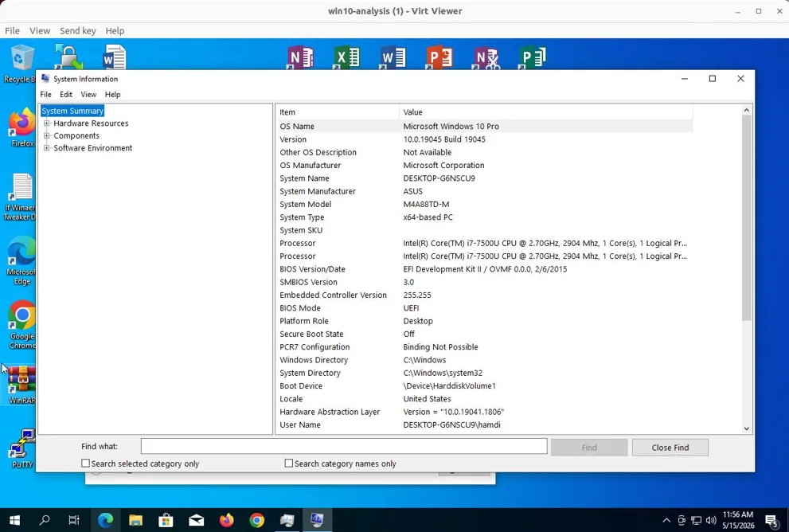Open the Firefox desktop shortcut
This screenshot has width=789, height=532.
point(21,127)
